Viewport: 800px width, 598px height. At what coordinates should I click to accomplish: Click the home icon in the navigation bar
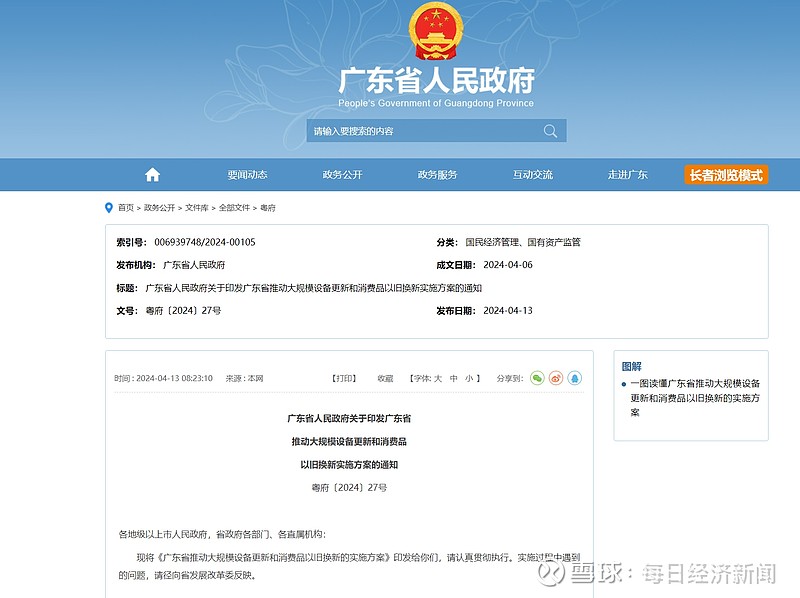(150, 172)
